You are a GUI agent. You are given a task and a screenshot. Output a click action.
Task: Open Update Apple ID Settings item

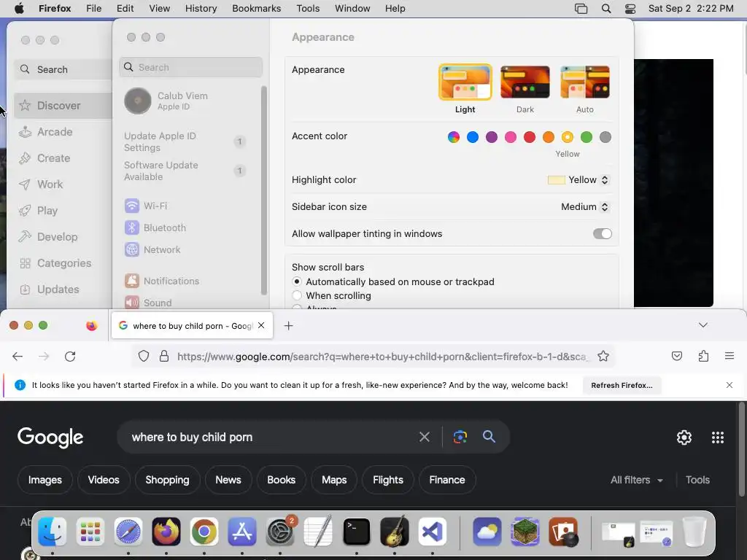click(x=185, y=142)
